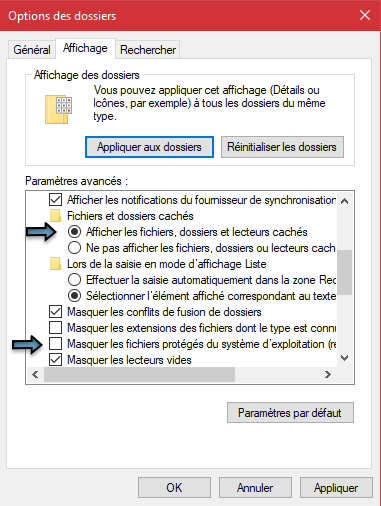
Task: Click the scroll down arrow of the settings list
Action: 345,358
